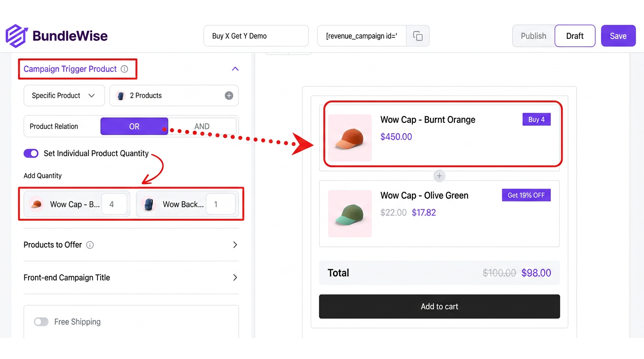Open the Specific Product dropdown

pyautogui.click(x=64, y=95)
